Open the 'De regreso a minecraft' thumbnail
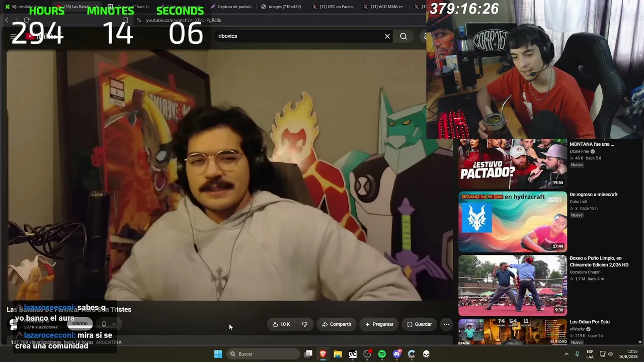Screen dimensions: 644x362 [x=513, y=222]
